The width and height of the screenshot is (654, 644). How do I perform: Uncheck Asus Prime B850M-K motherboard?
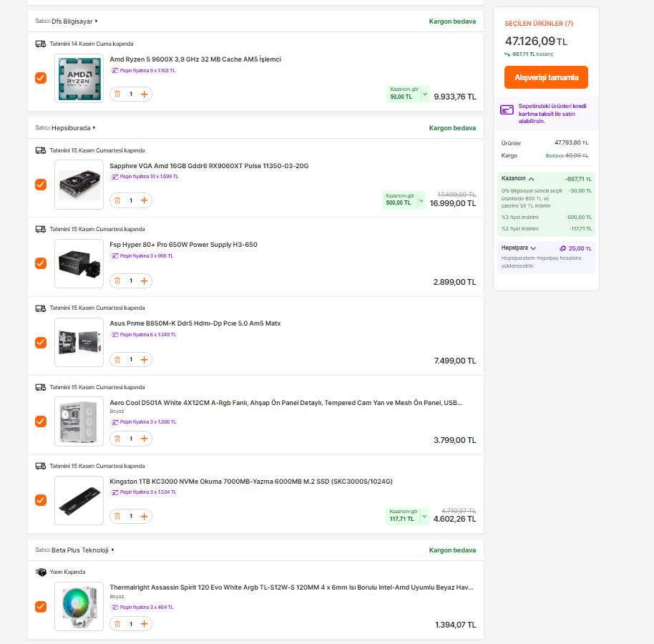click(x=41, y=343)
